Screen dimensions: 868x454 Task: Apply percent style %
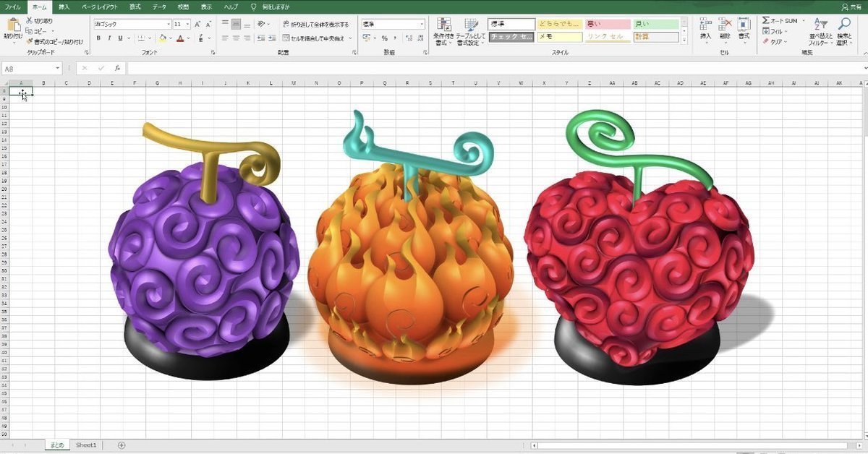[x=385, y=38]
